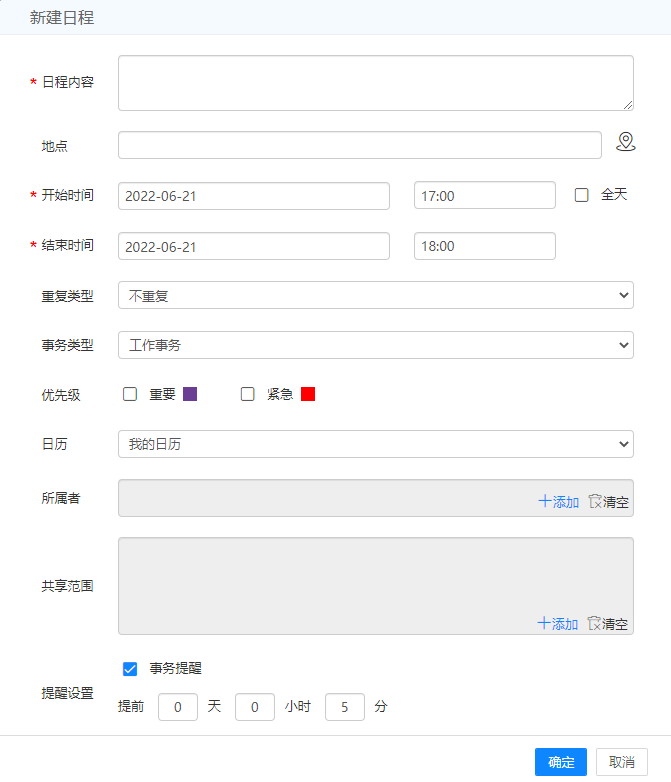Open the 日历 dropdown showing 我的日历

click(375, 444)
